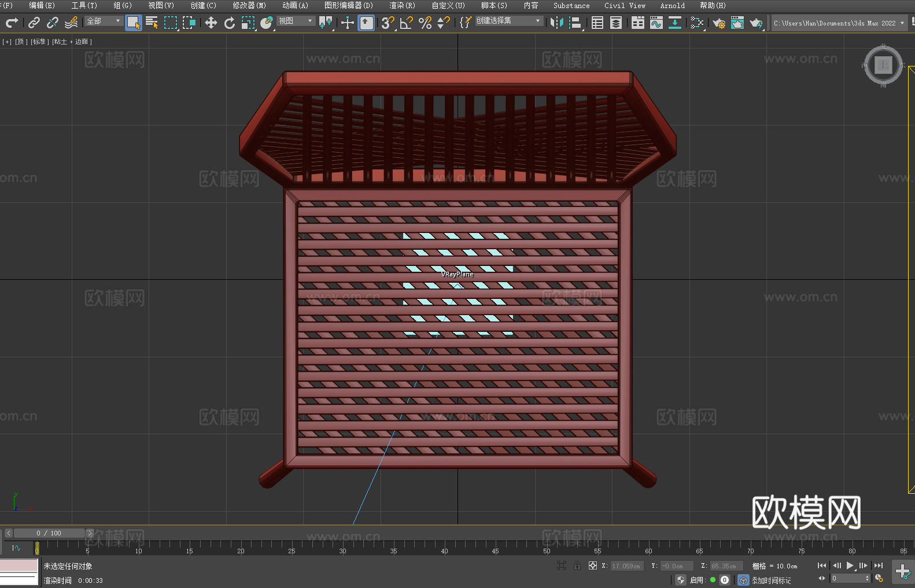Screen dimensions: 915x588
Task: Activate the Select and Scale tool
Action: 248,23
